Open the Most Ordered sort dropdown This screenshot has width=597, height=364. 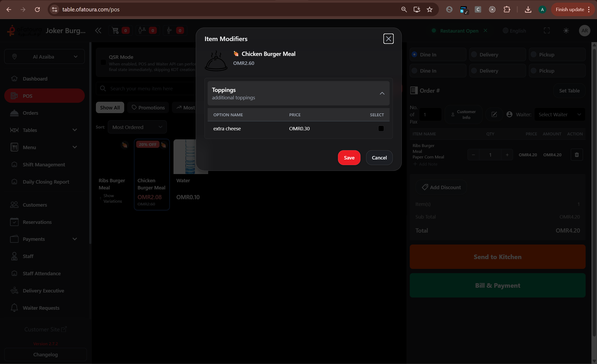pyautogui.click(x=137, y=127)
